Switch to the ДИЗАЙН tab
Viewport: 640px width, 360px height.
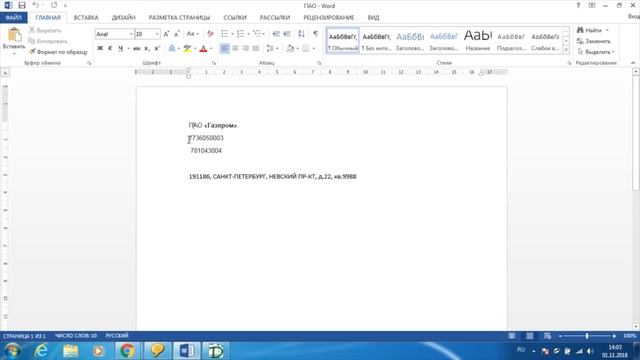124,18
